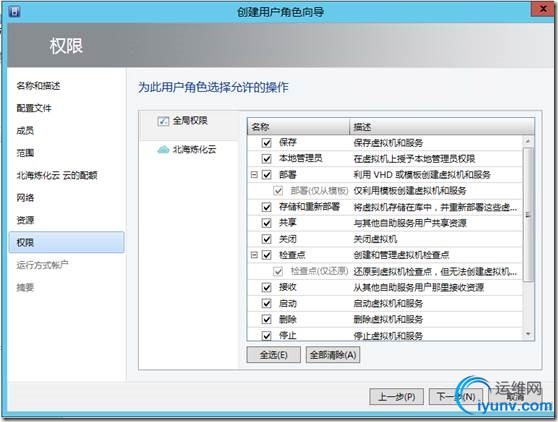
Task: Select the 北海炼化云 cloud icon
Action: point(163,149)
